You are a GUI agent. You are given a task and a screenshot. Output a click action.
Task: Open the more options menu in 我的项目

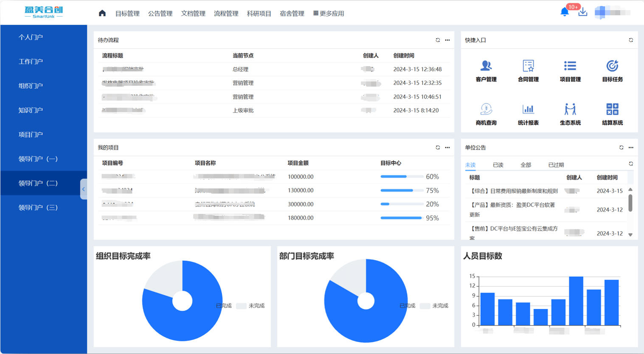(x=447, y=148)
